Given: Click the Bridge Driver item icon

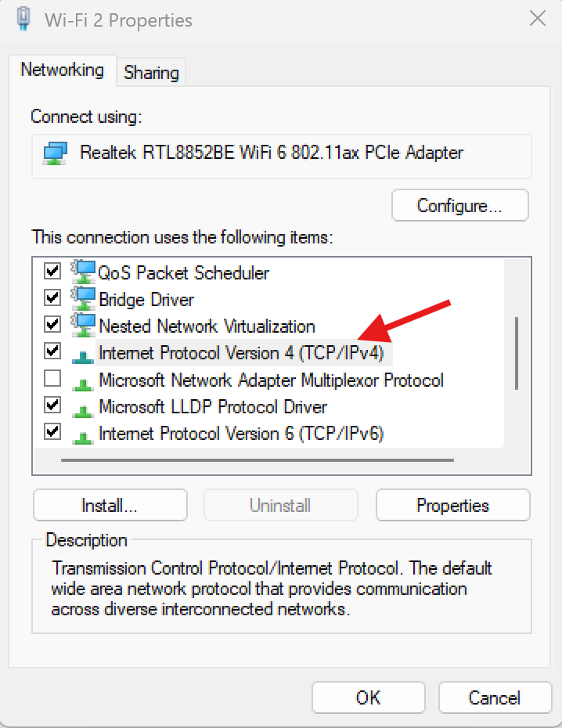Looking at the screenshot, I should 83,298.
